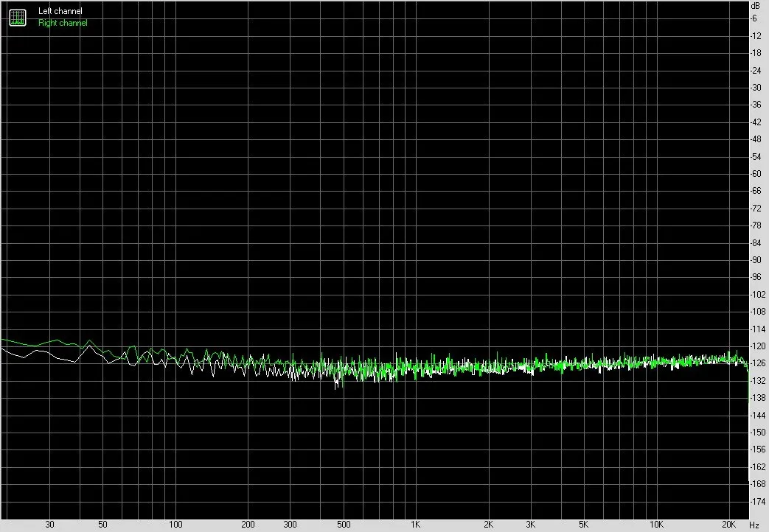The image size is (769, 532).
Task: Click the -24 dB scale label
Action: 756,70
